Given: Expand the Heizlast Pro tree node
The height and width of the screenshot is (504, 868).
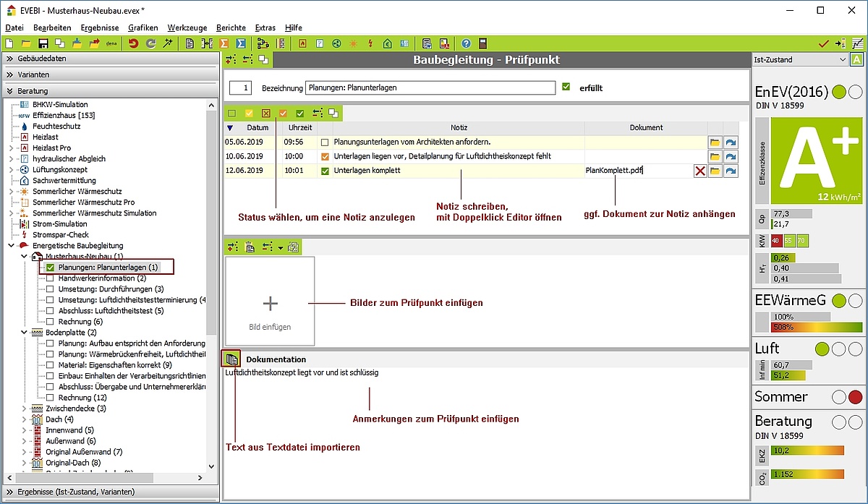Looking at the screenshot, I should coord(12,148).
